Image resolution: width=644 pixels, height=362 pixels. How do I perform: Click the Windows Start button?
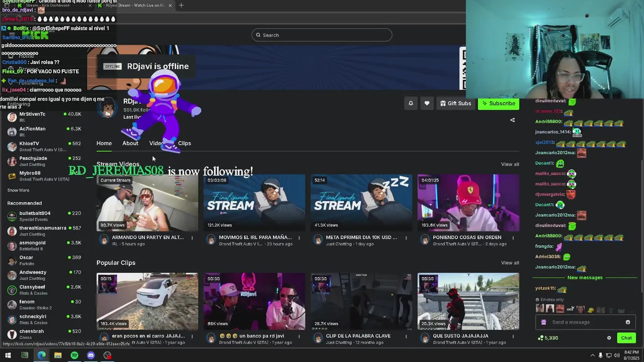coord(8,355)
